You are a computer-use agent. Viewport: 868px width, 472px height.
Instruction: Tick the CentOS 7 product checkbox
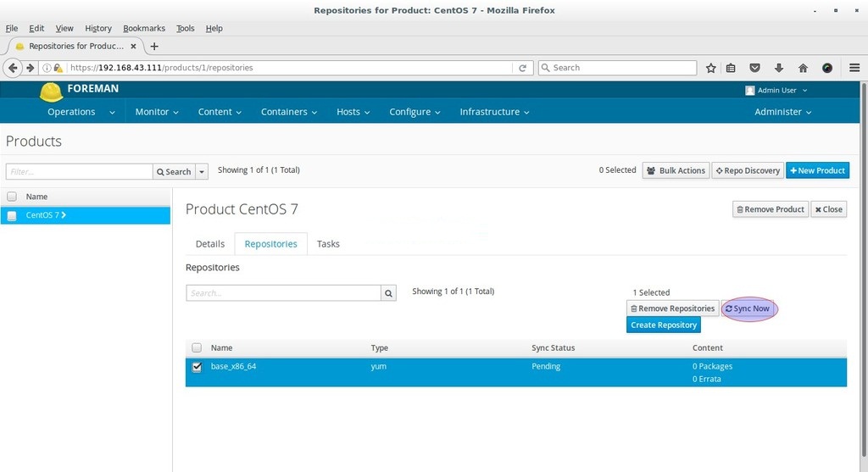12,216
